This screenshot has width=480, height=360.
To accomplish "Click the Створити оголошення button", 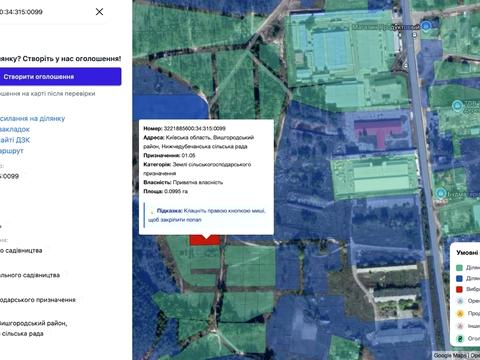I will [61, 77].
